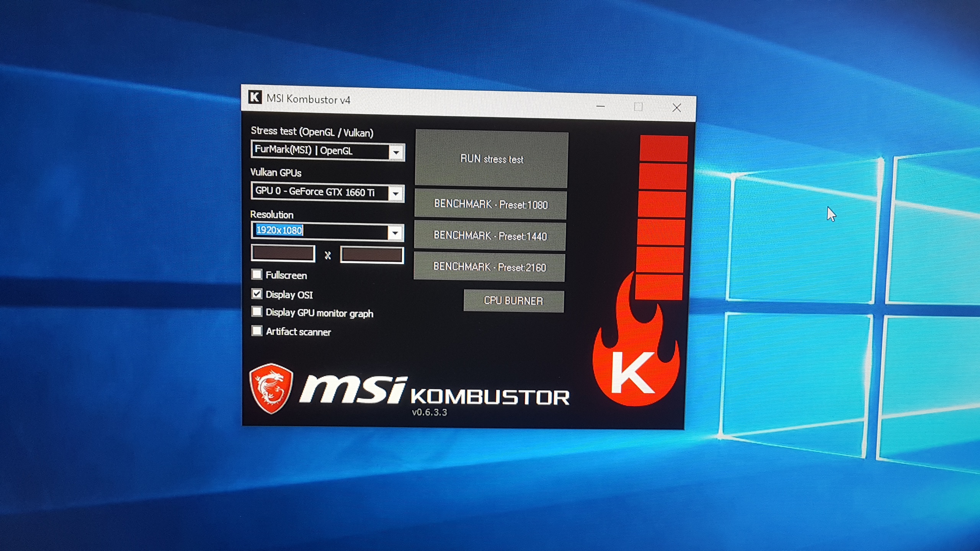Click the Kombustor K icon in title bar
The height and width of the screenshot is (551, 980).
[x=255, y=97]
